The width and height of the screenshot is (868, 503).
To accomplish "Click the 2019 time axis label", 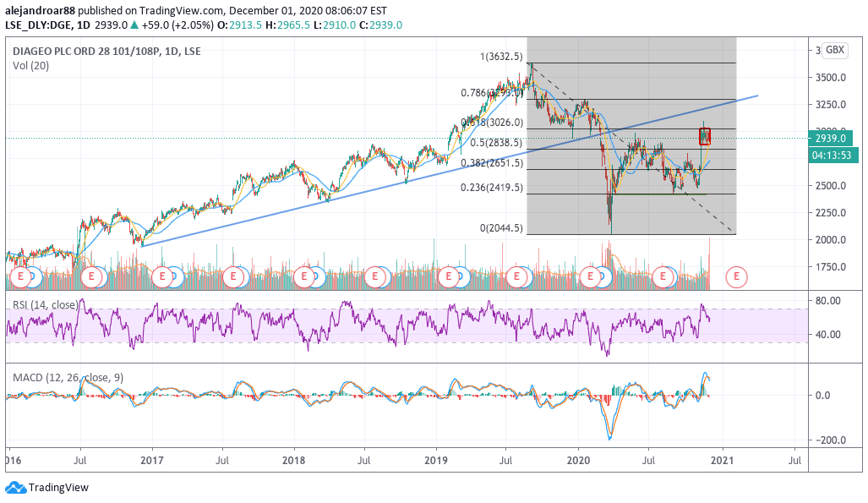I will click(435, 461).
